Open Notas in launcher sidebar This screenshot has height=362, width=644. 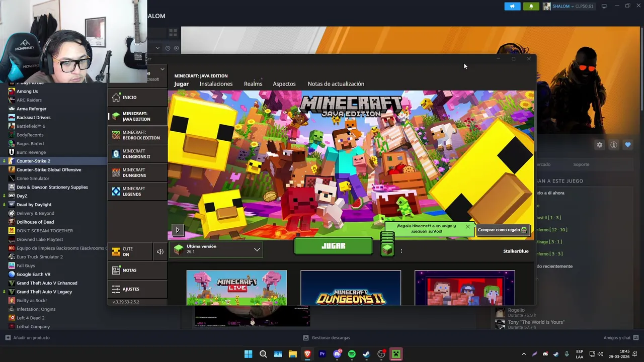(137, 270)
